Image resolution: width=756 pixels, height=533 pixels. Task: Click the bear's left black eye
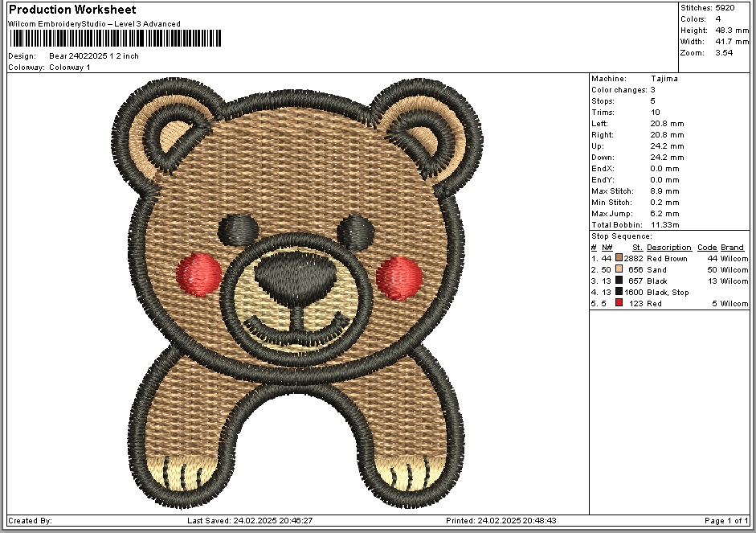239,230
